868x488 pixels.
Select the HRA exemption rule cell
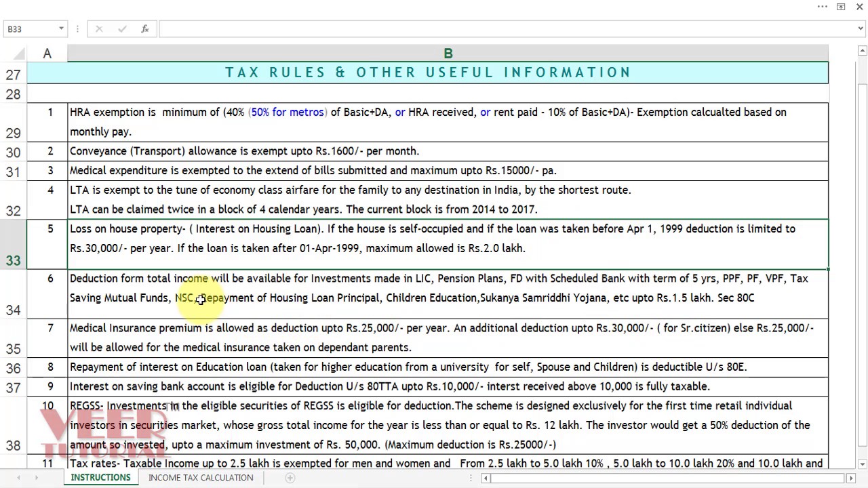tap(448, 122)
